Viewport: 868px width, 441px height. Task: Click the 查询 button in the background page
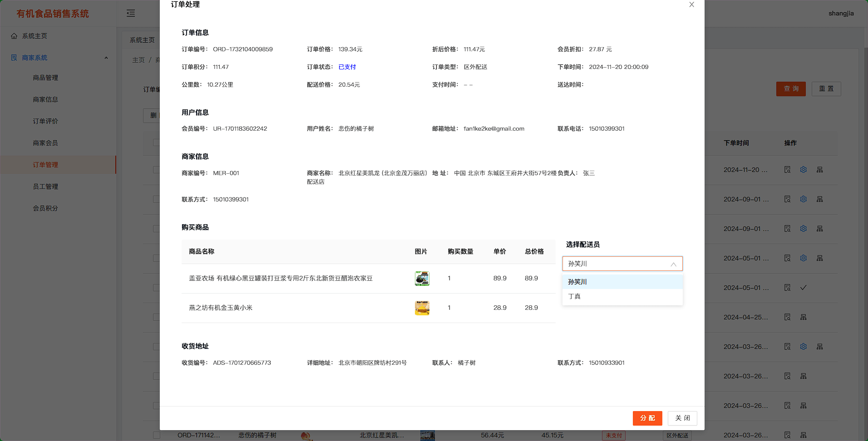point(791,89)
